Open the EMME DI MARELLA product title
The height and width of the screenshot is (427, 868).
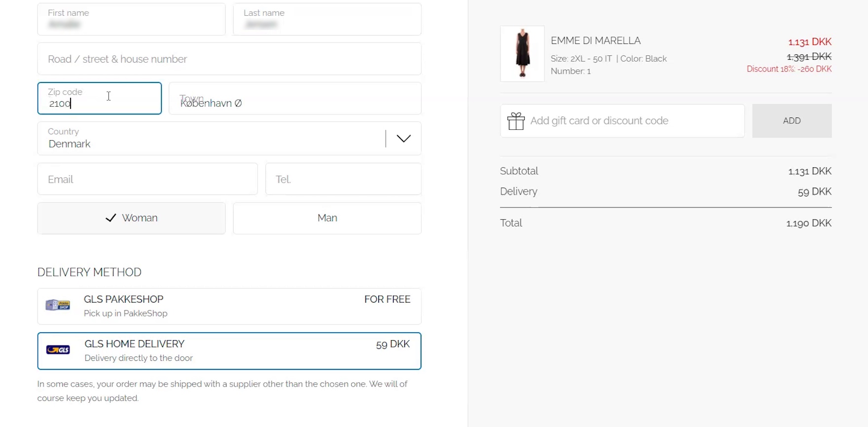[595, 40]
